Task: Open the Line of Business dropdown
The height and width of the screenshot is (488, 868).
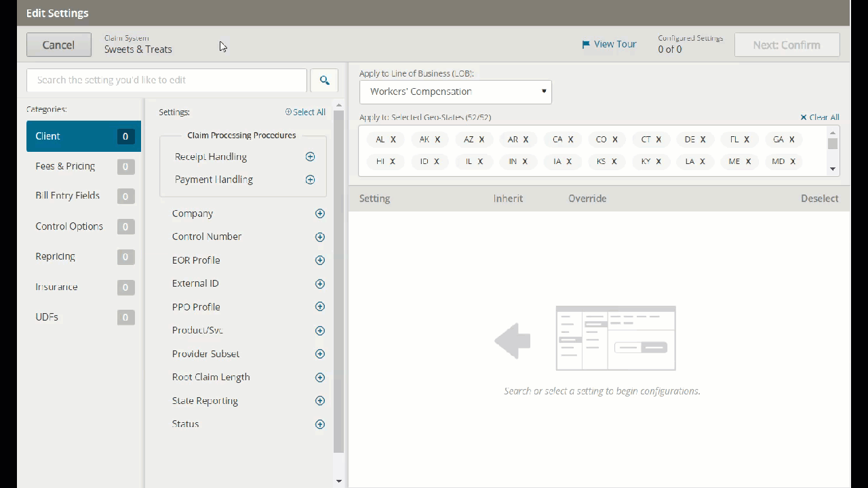Action: pos(455,91)
